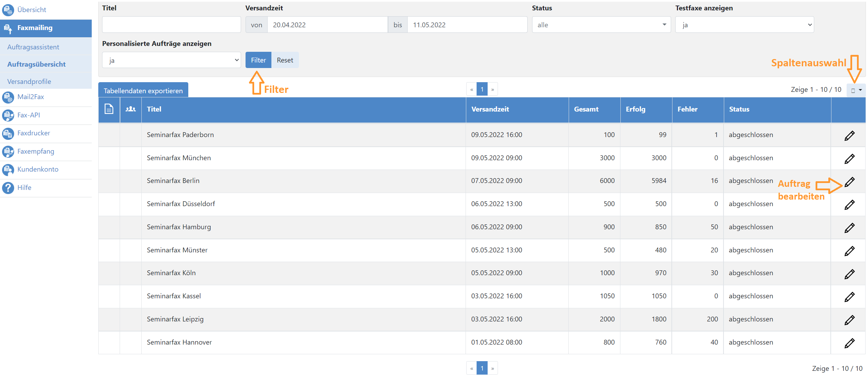868x376 pixels.
Task: Open the Fax-API menu entry
Action: coord(29,115)
